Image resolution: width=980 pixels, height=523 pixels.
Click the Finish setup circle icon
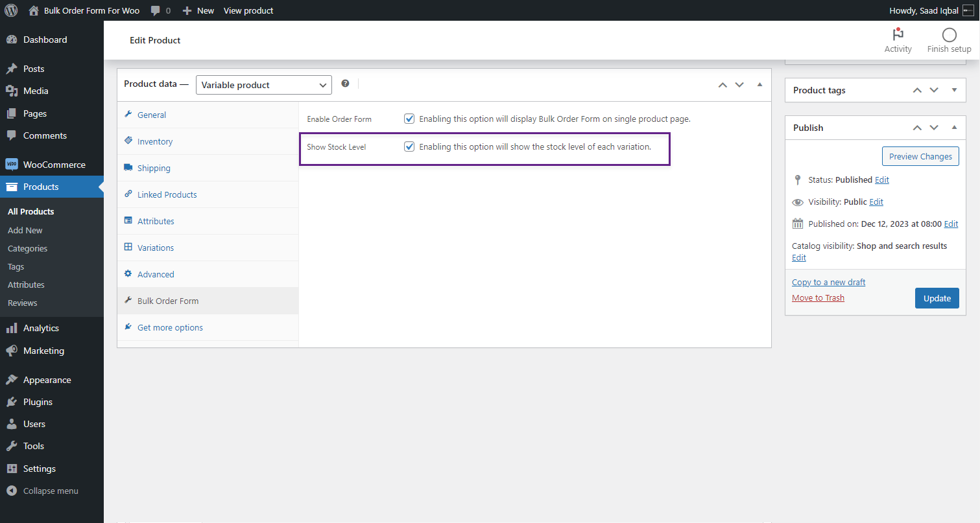tap(949, 35)
